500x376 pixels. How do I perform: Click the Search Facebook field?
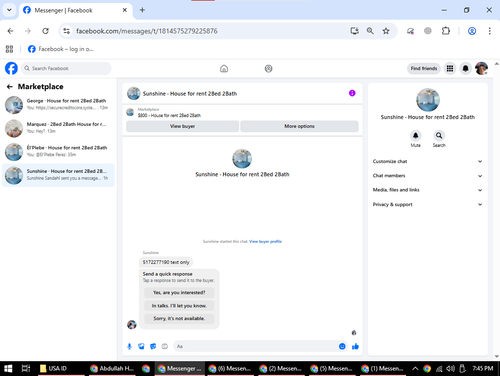[x=66, y=68]
